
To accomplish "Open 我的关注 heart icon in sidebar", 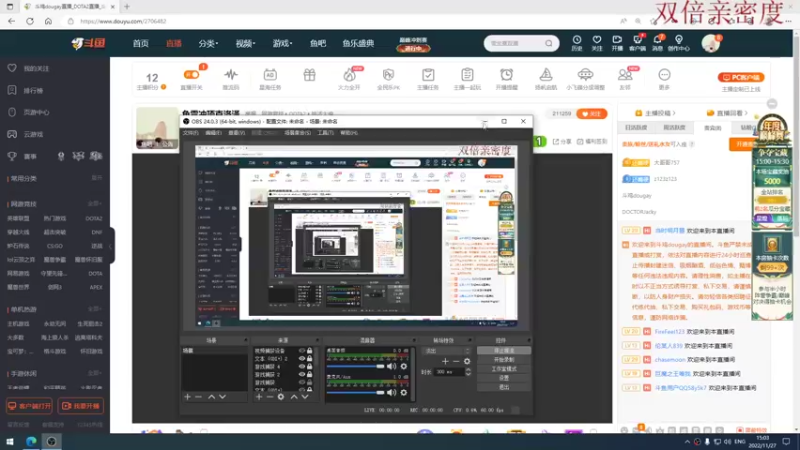I will (x=12, y=68).
